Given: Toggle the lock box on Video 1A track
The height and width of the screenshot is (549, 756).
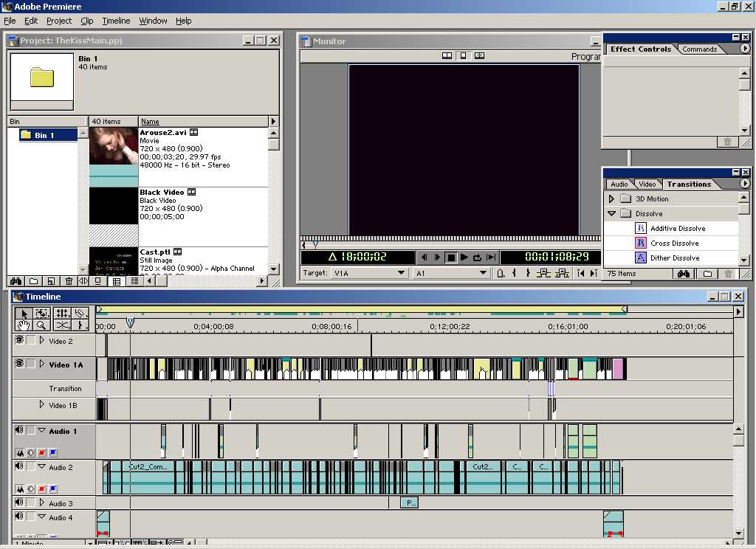Looking at the screenshot, I should (31, 364).
